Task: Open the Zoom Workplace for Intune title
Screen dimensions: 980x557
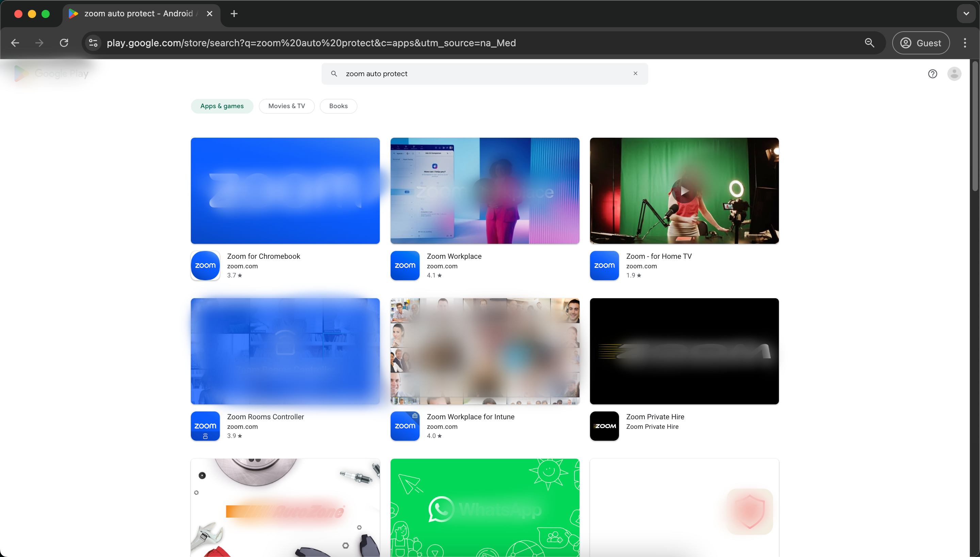Action: pos(471,417)
